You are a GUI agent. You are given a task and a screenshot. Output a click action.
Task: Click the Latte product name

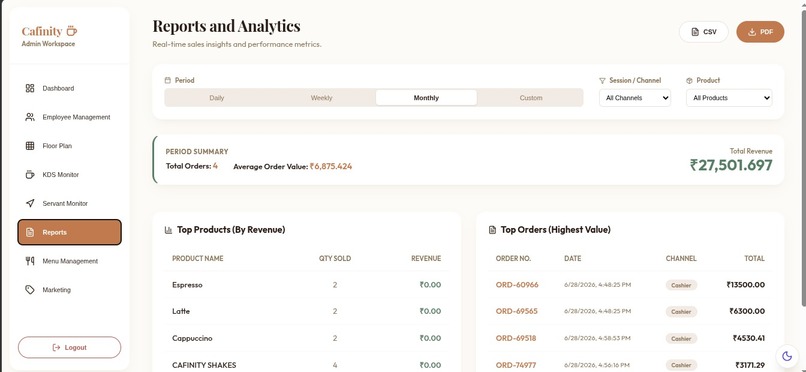[181, 311]
